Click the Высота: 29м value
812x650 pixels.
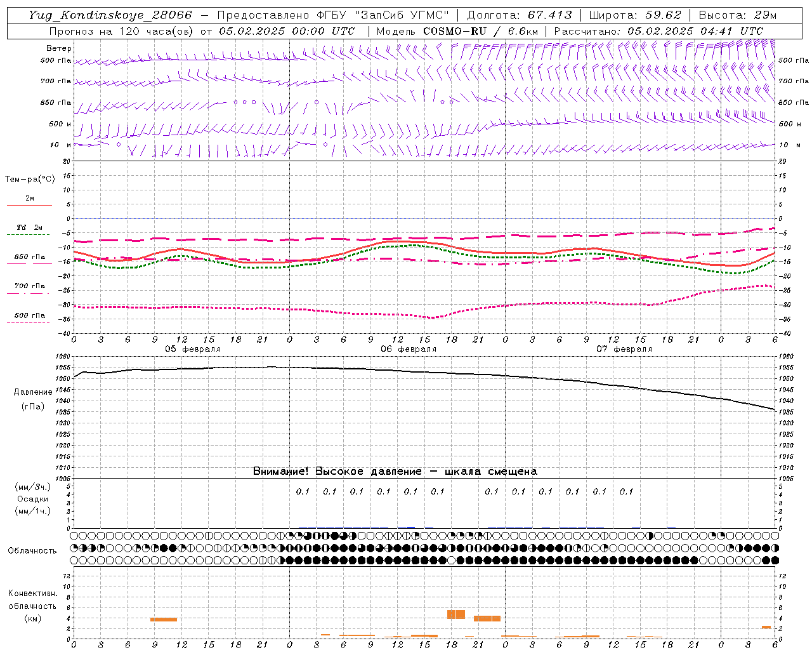click(738, 15)
